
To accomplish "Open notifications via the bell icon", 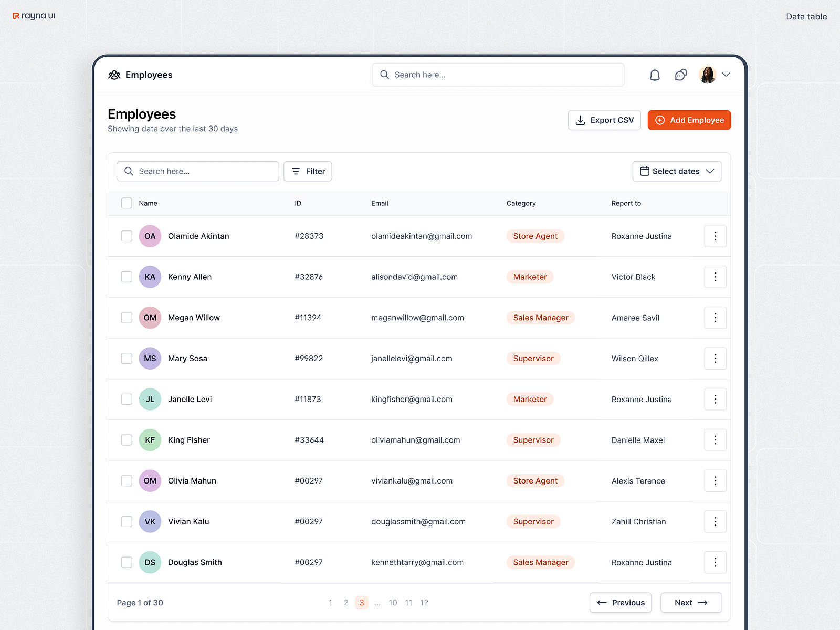I will coord(655,75).
